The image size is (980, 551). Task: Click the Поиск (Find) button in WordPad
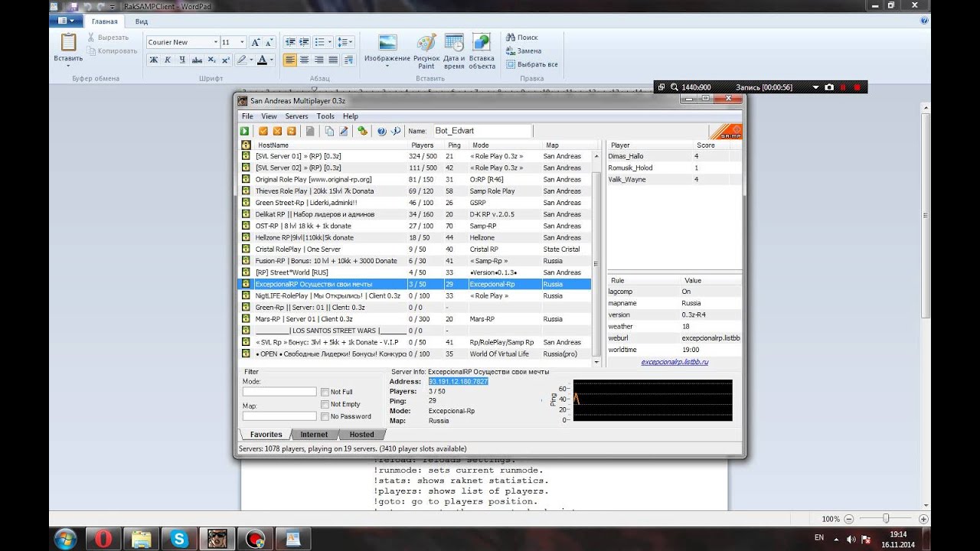(521, 37)
